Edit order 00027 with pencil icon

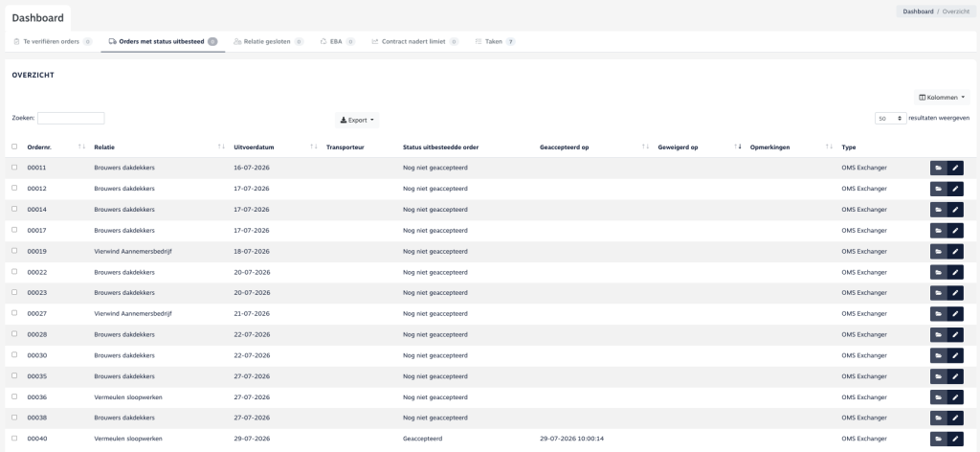coord(955,314)
